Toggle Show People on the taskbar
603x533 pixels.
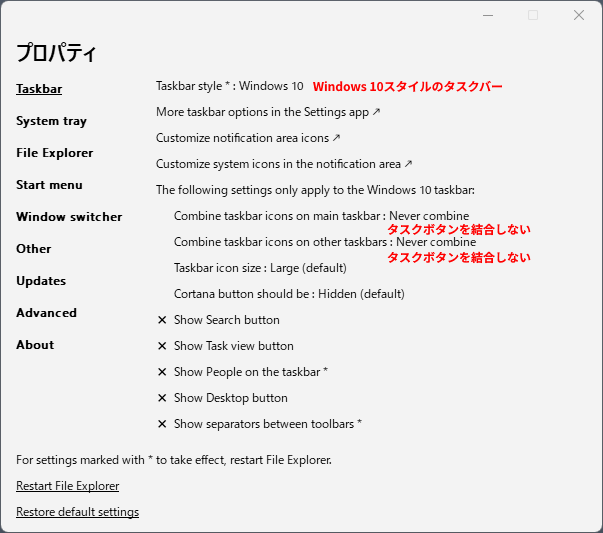coord(243,372)
